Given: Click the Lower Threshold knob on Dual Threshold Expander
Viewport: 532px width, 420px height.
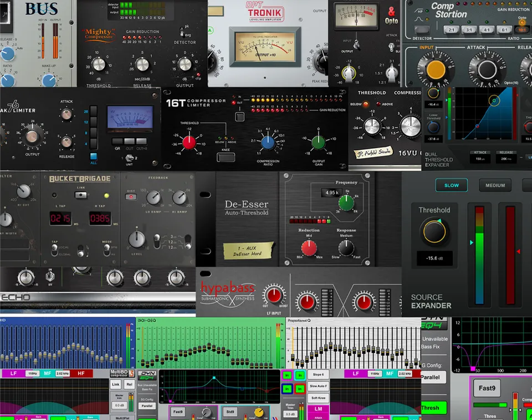Looking at the screenshot, I should (x=433, y=128).
